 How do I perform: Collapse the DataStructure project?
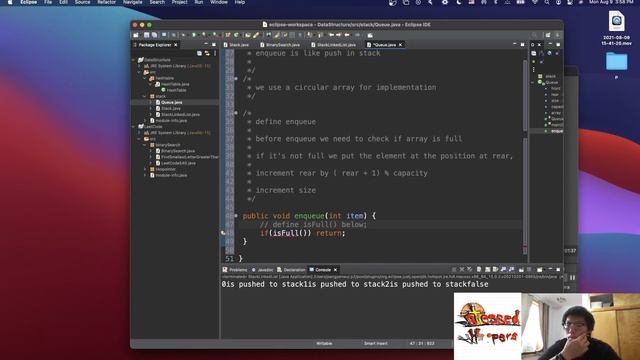click(x=134, y=60)
